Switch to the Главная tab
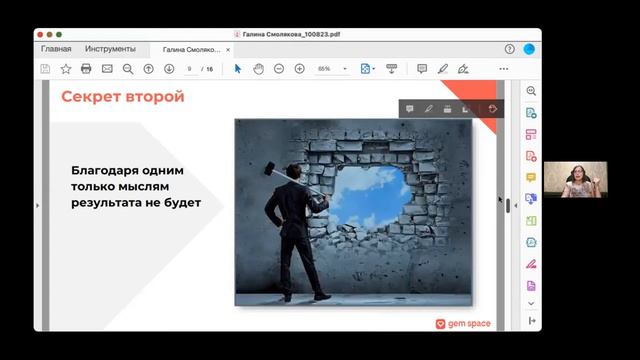This screenshot has width=640, height=360. 56,49
